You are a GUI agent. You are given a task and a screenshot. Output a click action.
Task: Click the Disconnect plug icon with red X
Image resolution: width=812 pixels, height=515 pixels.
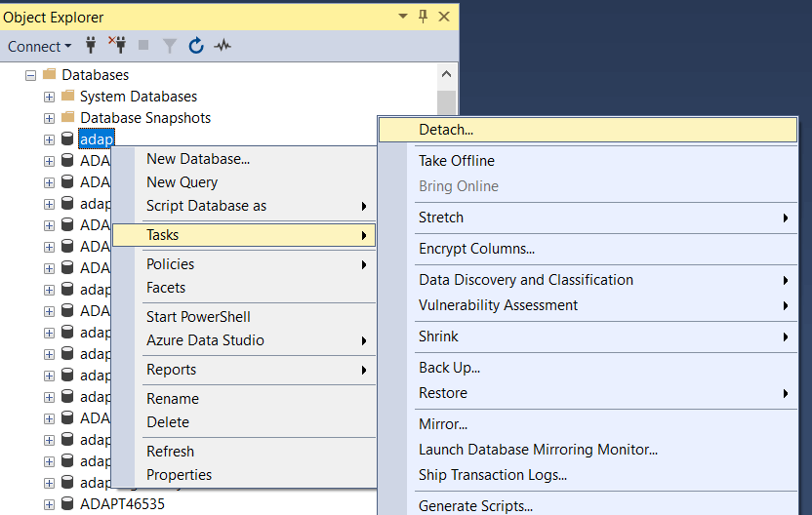117,46
